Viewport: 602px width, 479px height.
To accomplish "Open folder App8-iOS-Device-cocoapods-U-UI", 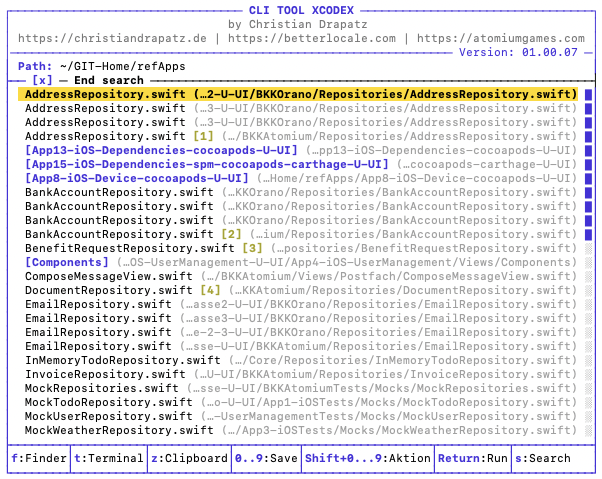I will (x=301, y=178).
